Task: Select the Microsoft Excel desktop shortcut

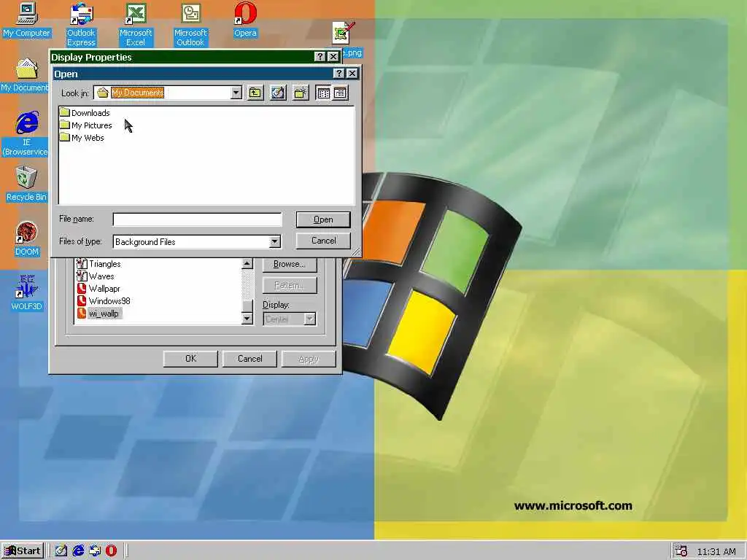Action: coord(136,24)
